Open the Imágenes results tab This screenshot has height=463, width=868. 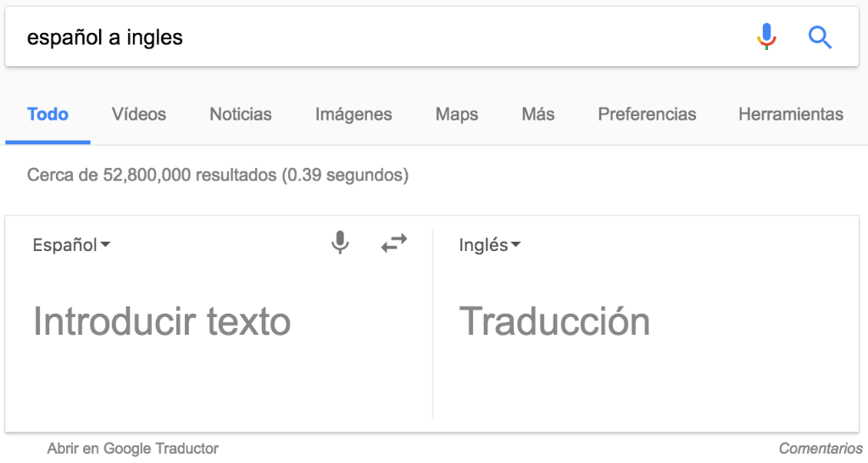pyautogui.click(x=353, y=114)
